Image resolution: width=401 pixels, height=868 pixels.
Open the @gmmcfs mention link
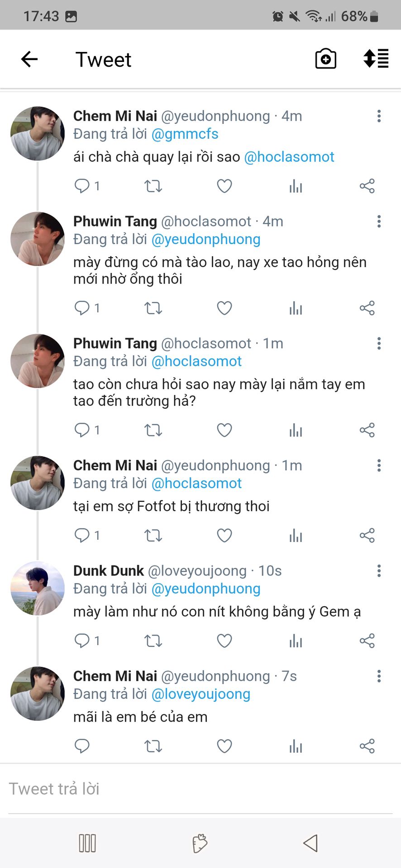point(185,134)
